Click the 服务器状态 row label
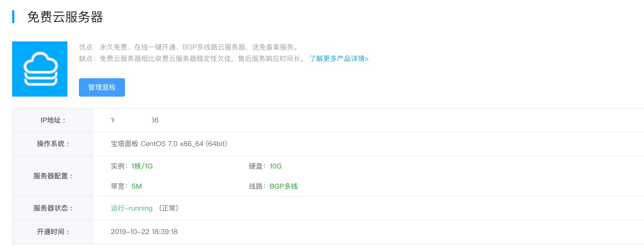644x245 pixels. pyautogui.click(x=53, y=208)
